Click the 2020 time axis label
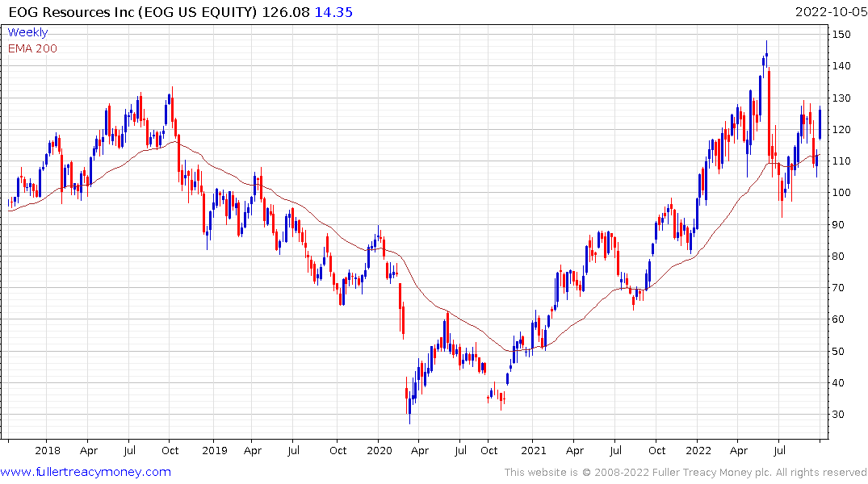This screenshot has width=868, height=484. (x=379, y=450)
